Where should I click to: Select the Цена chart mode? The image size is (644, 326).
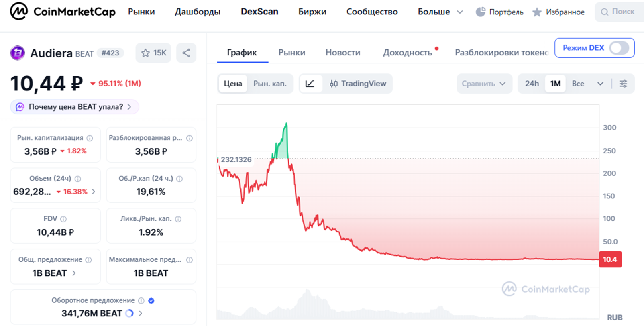coord(233,84)
